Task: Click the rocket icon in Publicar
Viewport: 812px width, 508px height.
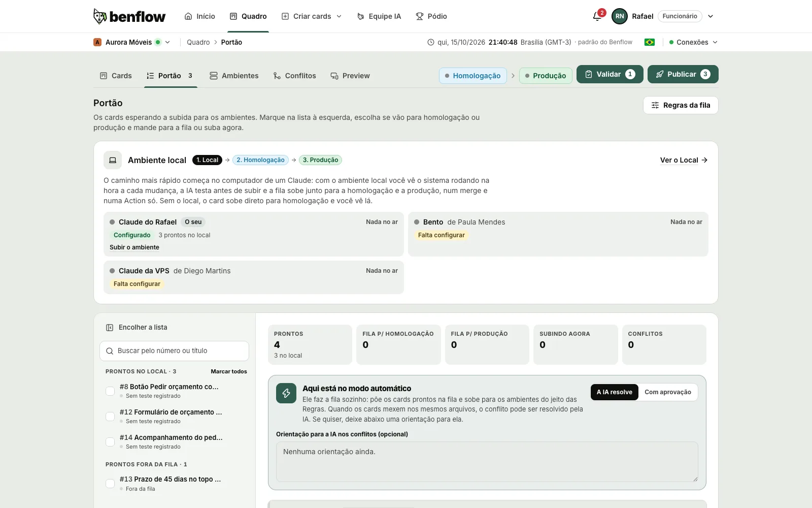Action: [660, 74]
